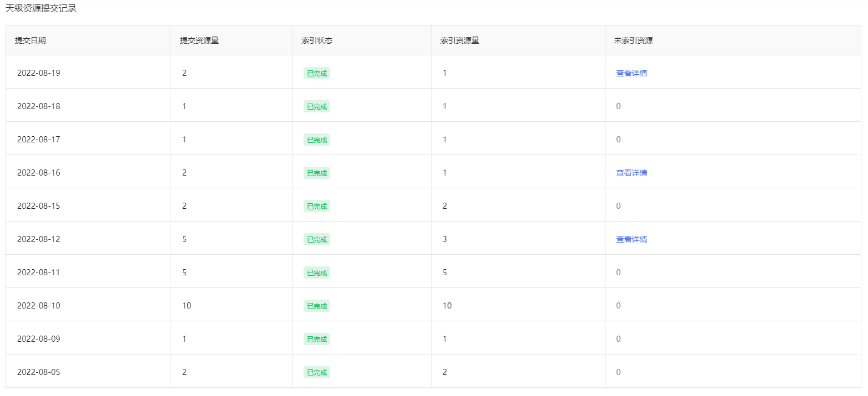Image resolution: width=868 pixels, height=396 pixels.
Task: Click the 2022-08-09 date cell
Action: click(x=38, y=339)
